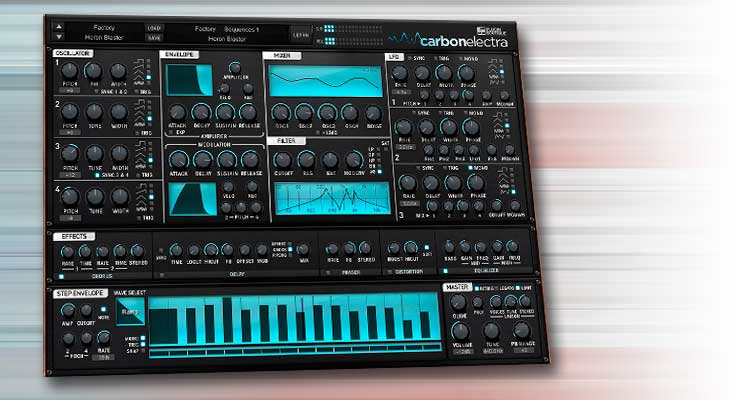
Task: Toggle SOFT mode on Distortion
Action: (x=427, y=248)
